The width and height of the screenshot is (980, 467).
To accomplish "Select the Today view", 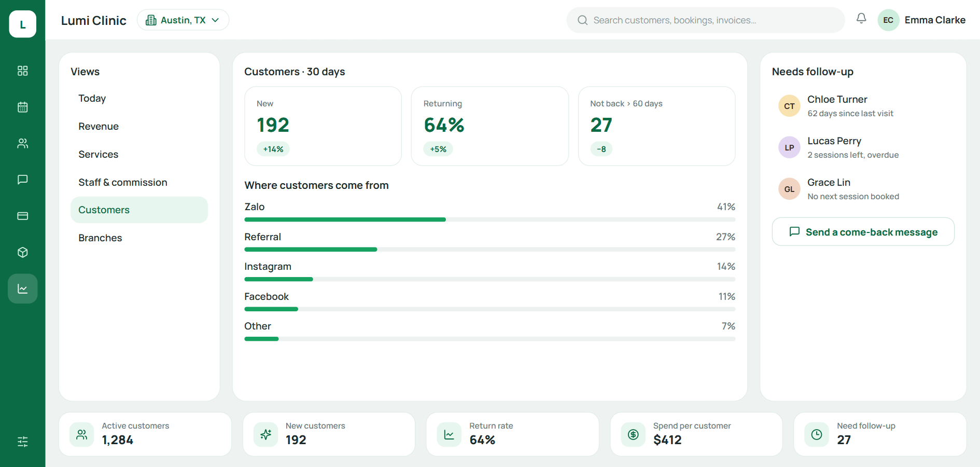I will (139, 99).
